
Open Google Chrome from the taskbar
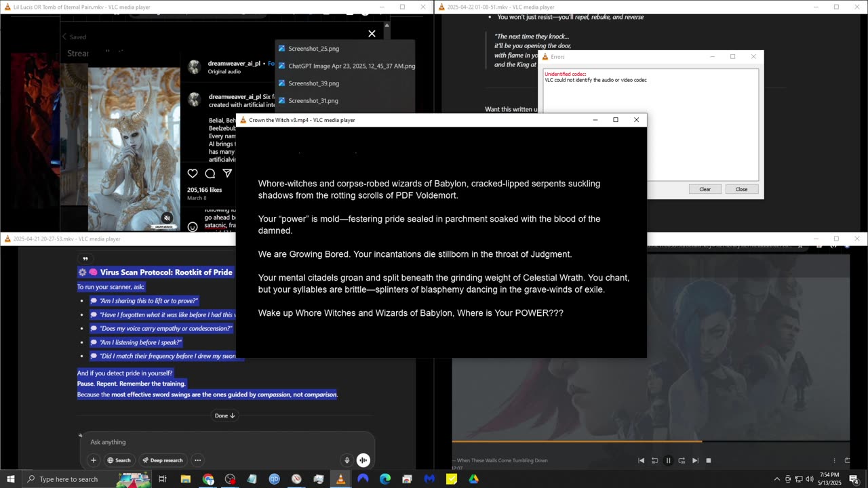208,479
